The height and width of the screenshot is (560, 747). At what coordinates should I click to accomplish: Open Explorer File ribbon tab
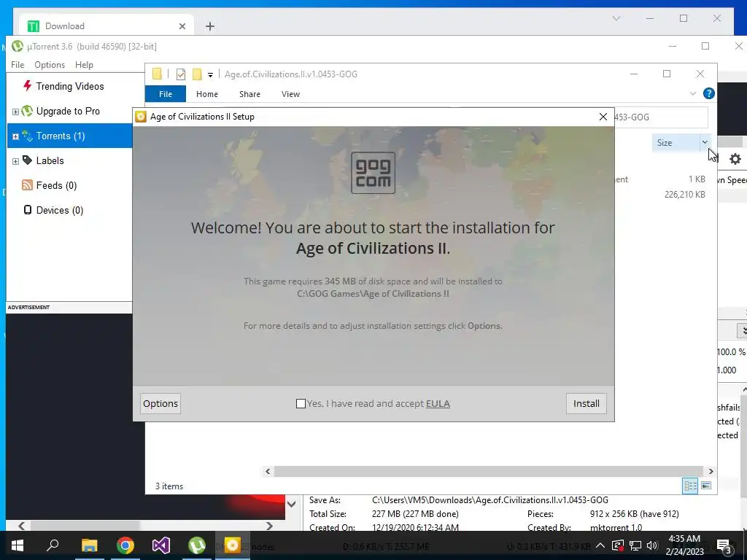166,94
